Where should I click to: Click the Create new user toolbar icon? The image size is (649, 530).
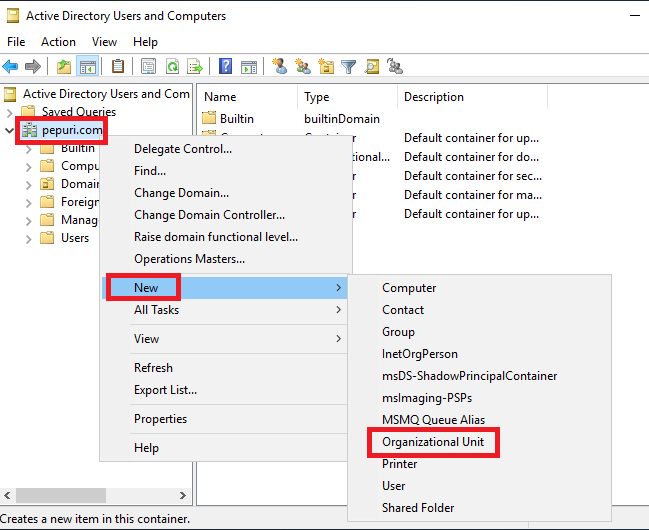[x=280, y=66]
